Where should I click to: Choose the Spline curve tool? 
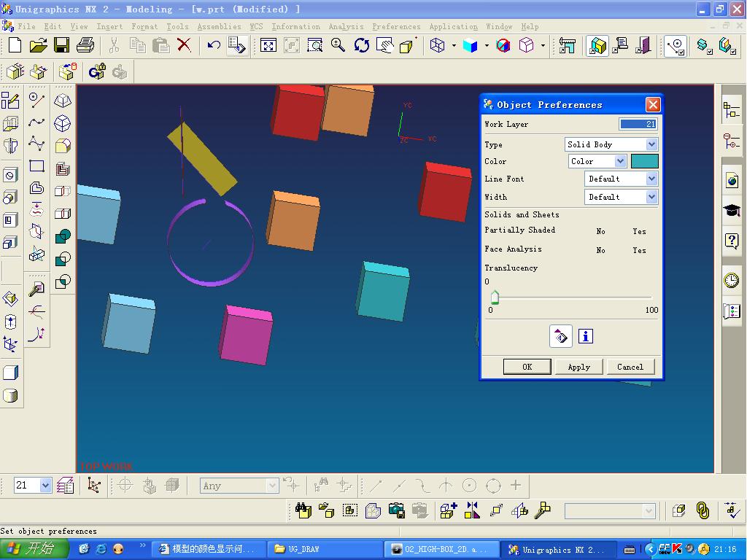point(36,122)
